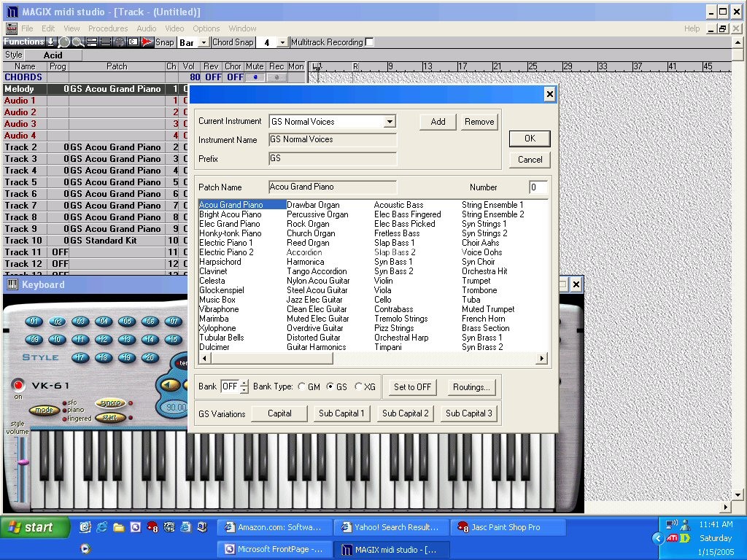The height and width of the screenshot is (560, 747).
Task: Click the Patch Name input field
Action: 333,187
